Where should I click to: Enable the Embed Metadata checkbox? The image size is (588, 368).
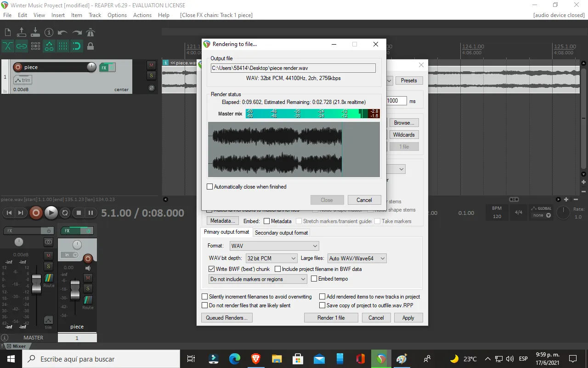pyautogui.click(x=267, y=221)
